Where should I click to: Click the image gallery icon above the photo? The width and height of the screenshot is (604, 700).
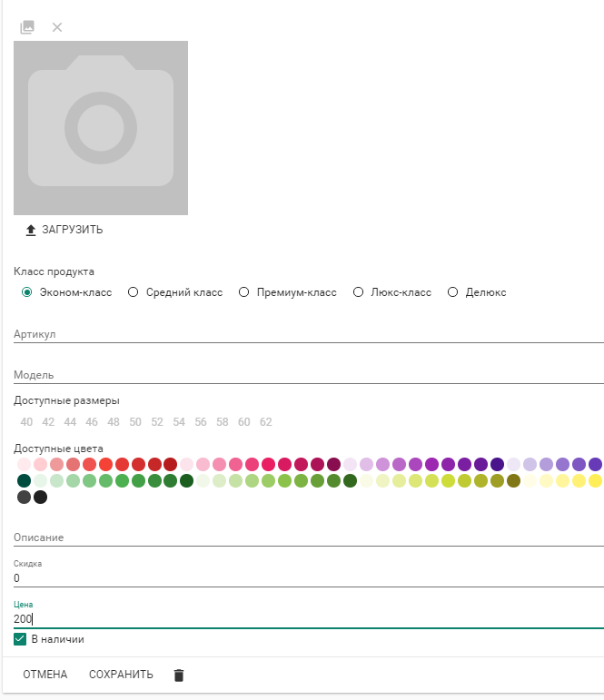27,27
